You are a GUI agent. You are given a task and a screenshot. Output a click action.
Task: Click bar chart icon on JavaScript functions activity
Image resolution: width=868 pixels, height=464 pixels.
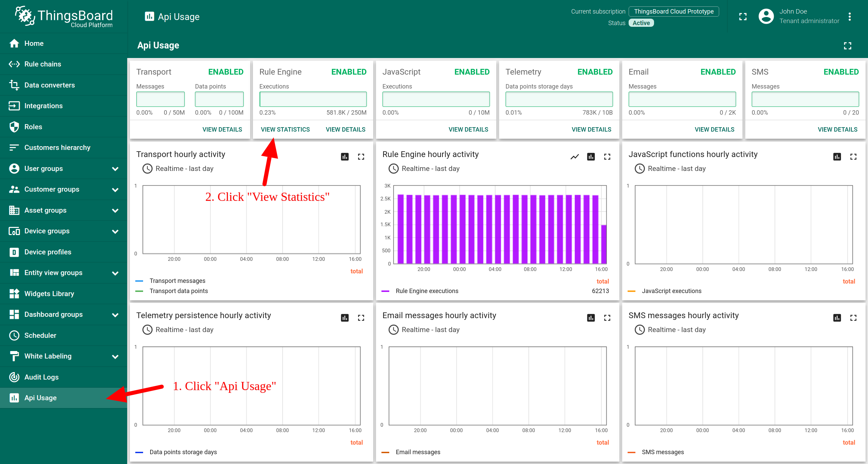[x=837, y=157]
